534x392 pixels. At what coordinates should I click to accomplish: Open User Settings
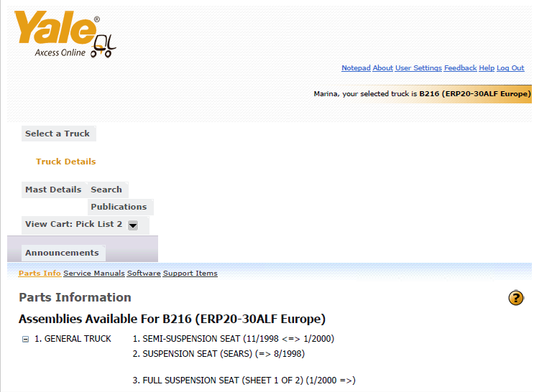[418, 68]
